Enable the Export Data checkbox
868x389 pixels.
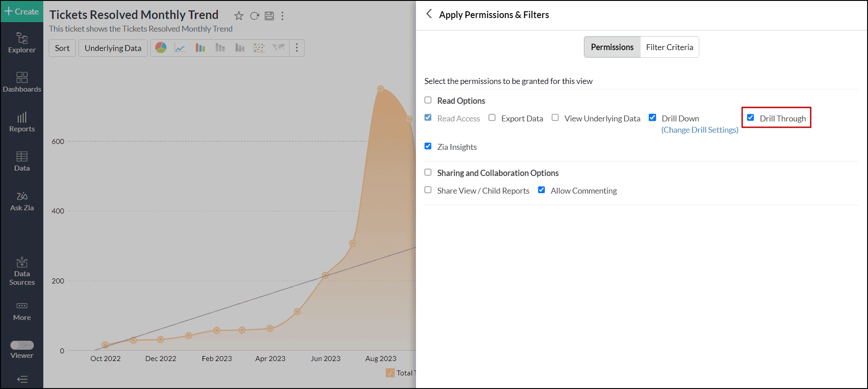tap(492, 118)
